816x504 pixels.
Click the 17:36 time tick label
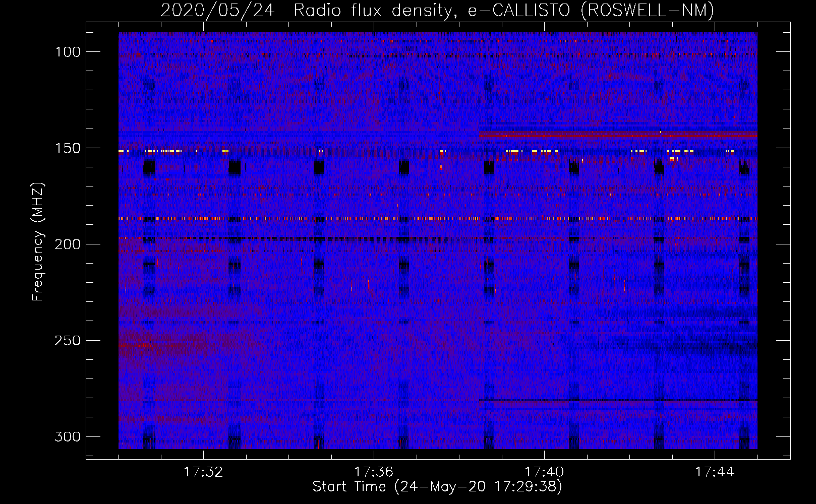pyautogui.click(x=374, y=472)
